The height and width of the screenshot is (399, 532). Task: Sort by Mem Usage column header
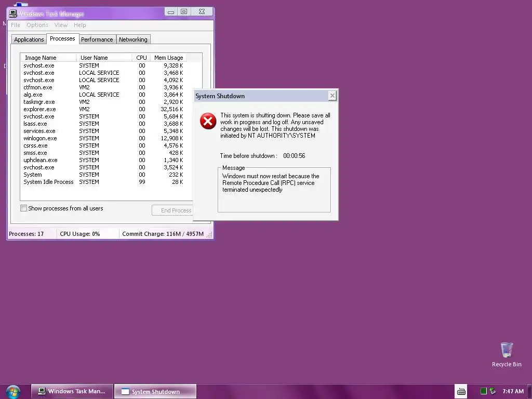click(x=168, y=58)
